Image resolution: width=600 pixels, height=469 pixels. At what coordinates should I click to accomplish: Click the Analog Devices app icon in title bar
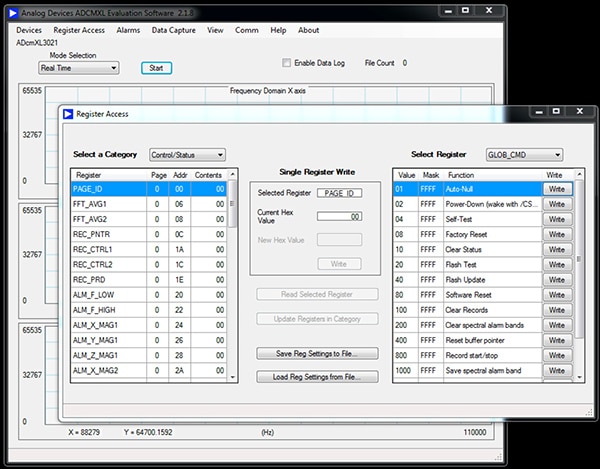14,13
